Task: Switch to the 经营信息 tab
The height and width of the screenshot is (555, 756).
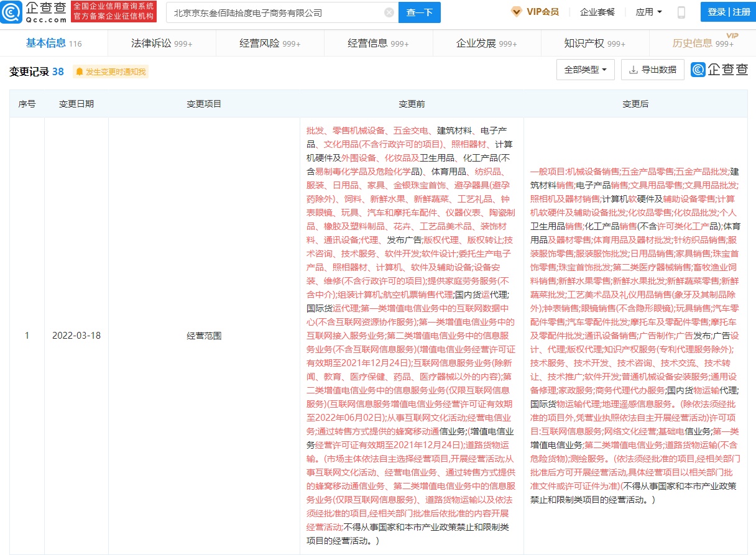Action: 378,43
